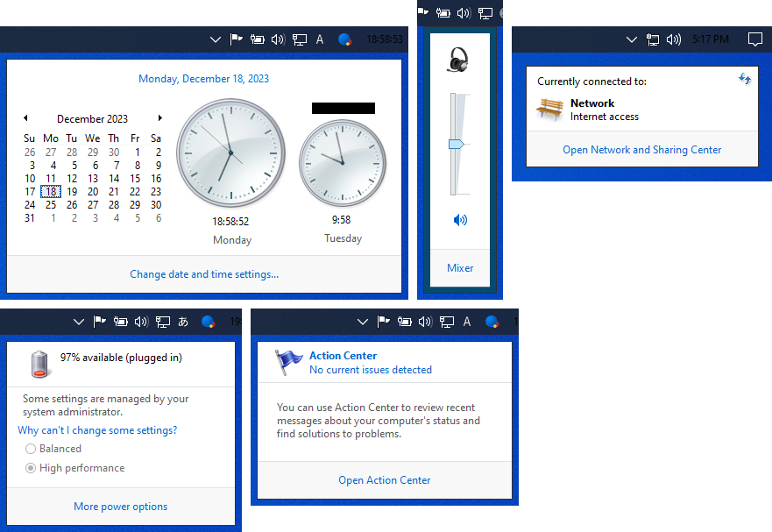Click the Japanese あ input method tray icon
Screen dimensions: 772x532
pos(183,322)
